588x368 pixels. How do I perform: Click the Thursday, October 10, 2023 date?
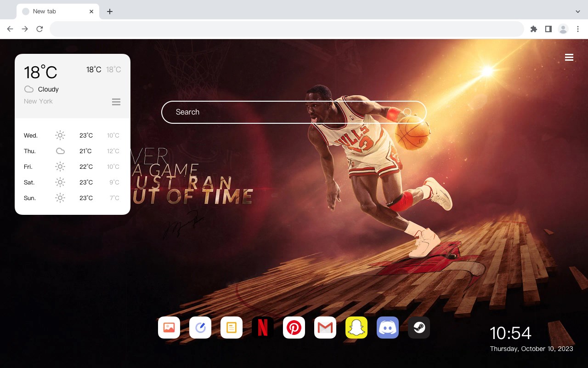click(x=531, y=349)
